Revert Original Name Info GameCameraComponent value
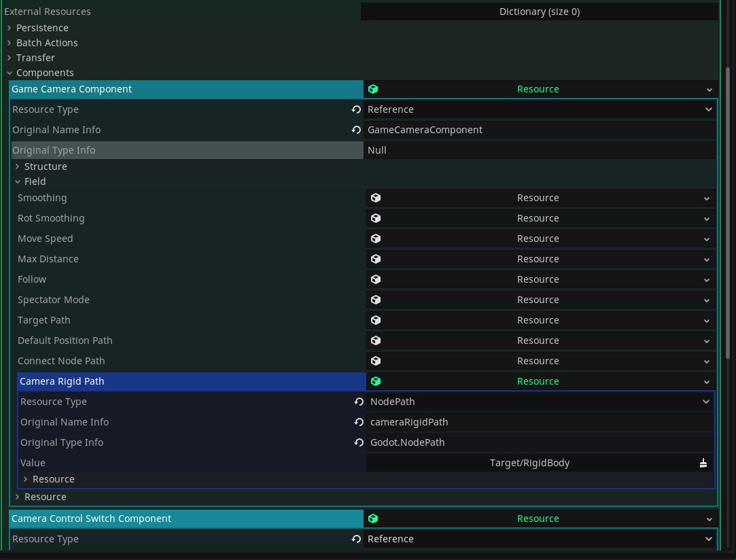This screenshot has height=560, width=736. [356, 130]
